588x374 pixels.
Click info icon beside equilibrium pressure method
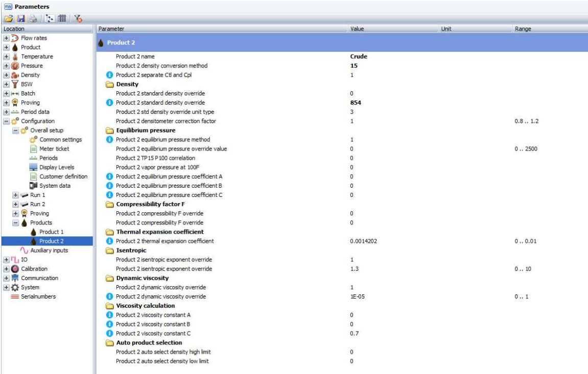[109, 139]
